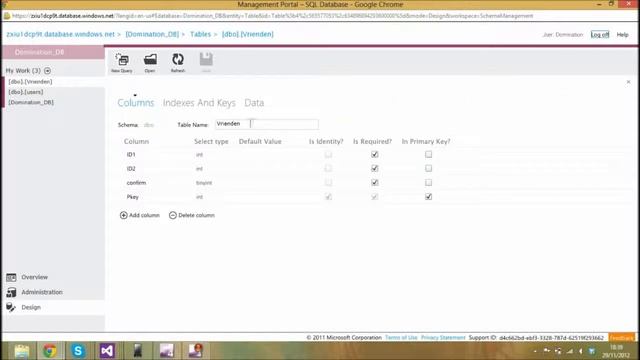Screen dimensions: 640x360
Task: Toggle Is Identity for ID1
Action: point(328,154)
